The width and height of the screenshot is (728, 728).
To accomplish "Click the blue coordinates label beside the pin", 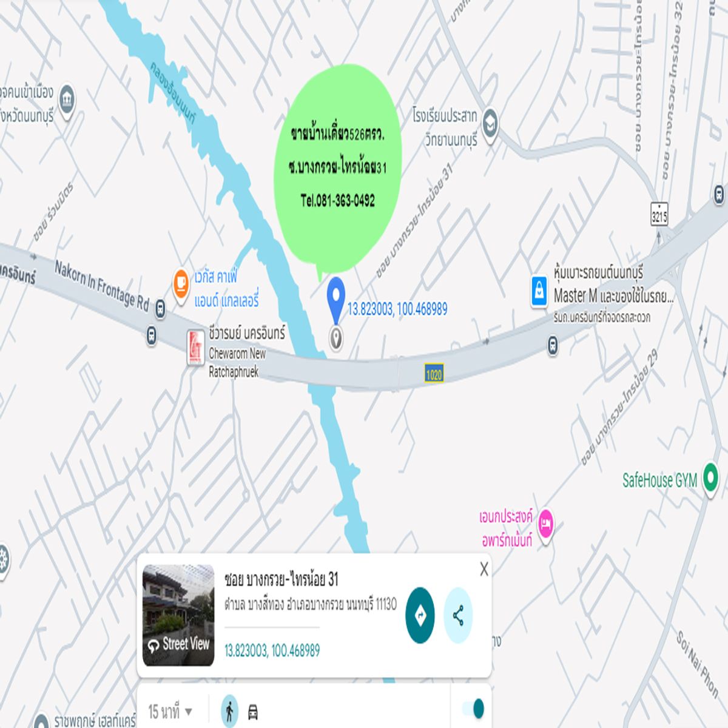I will pos(397,309).
